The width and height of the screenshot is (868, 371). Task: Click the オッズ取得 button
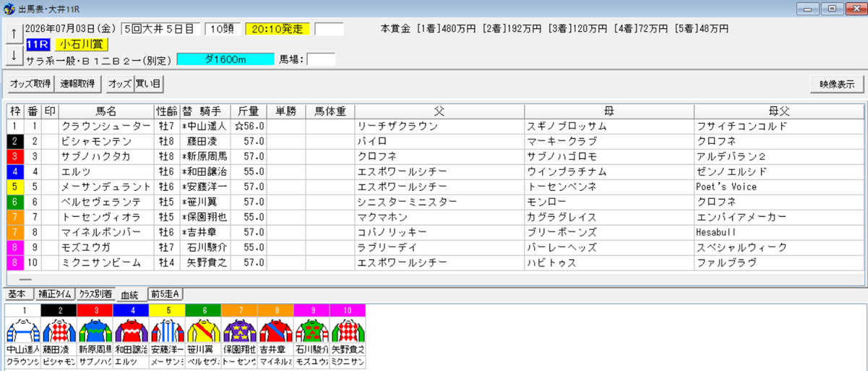(30, 84)
